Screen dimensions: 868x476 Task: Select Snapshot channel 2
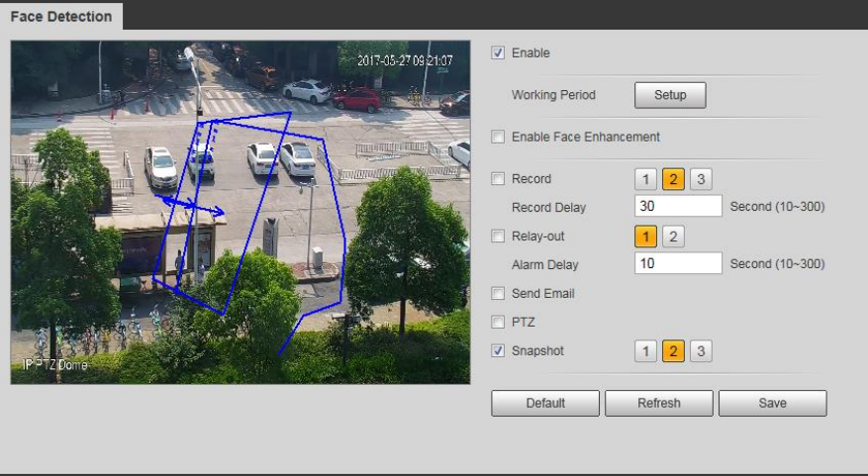tap(673, 351)
